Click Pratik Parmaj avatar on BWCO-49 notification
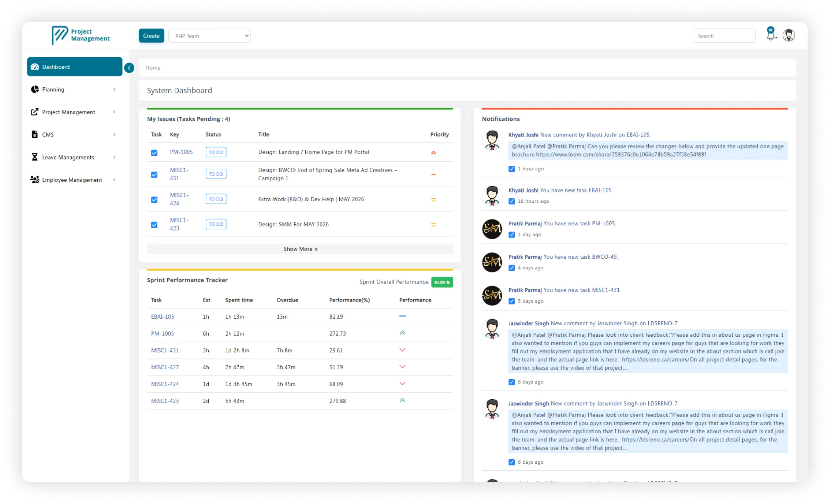 [x=492, y=262]
